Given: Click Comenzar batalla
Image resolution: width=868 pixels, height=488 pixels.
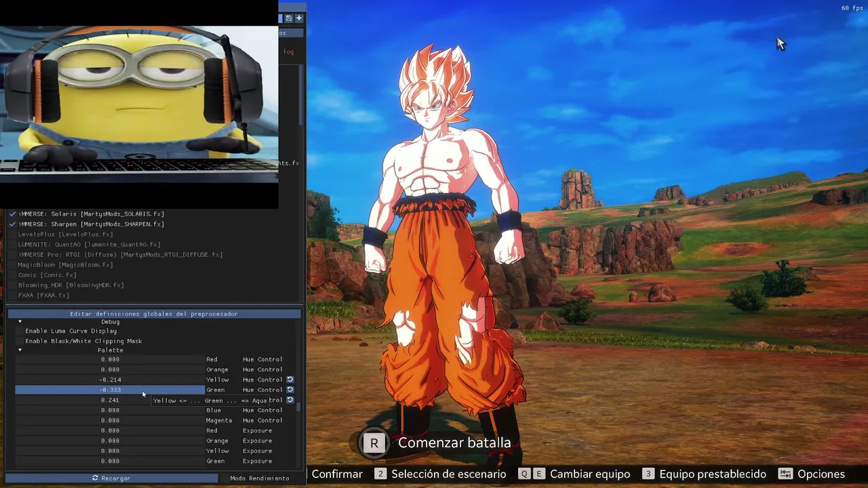Looking at the screenshot, I should [454, 443].
